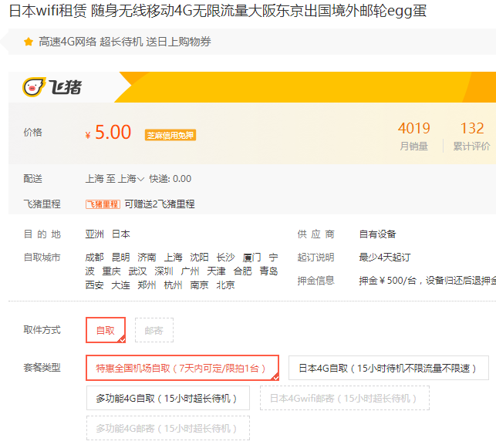Click 最少4天起订 booking note
Image resolution: width=496 pixels, height=448 pixels.
point(385,258)
